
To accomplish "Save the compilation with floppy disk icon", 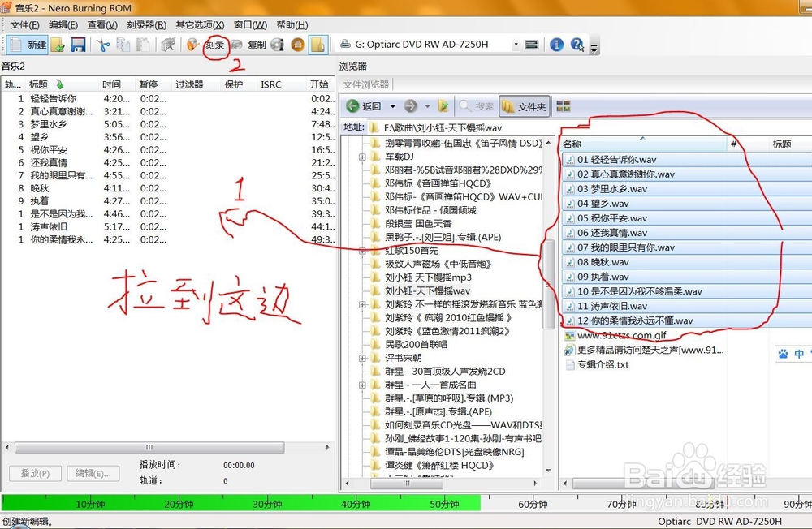I will 78,45.
